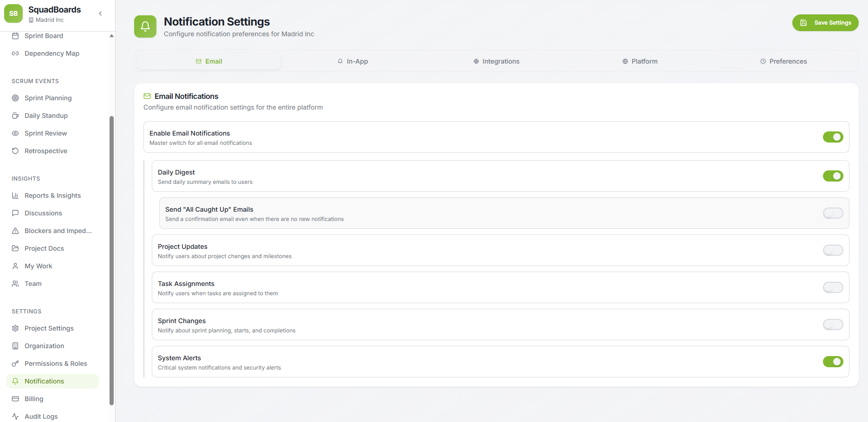Open the Integrations tab

coord(496,61)
